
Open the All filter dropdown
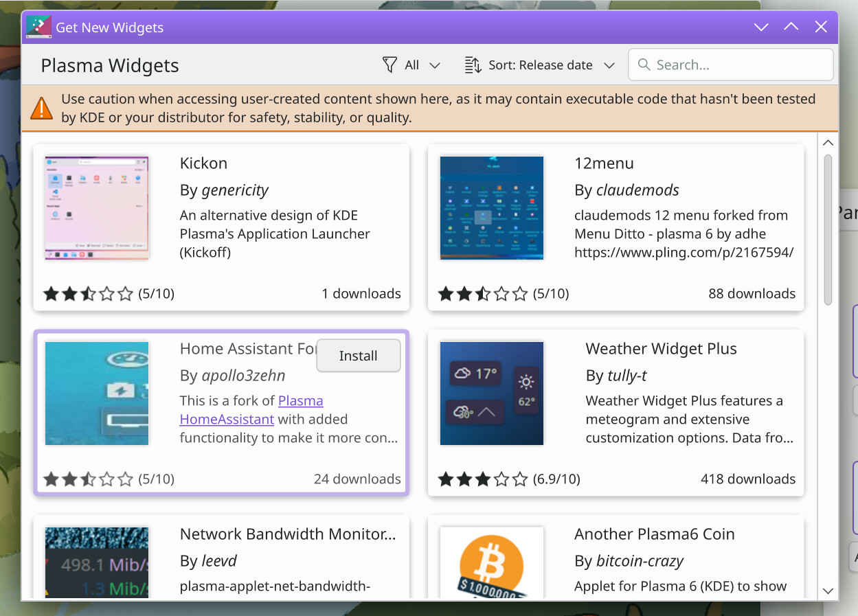tap(411, 65)
